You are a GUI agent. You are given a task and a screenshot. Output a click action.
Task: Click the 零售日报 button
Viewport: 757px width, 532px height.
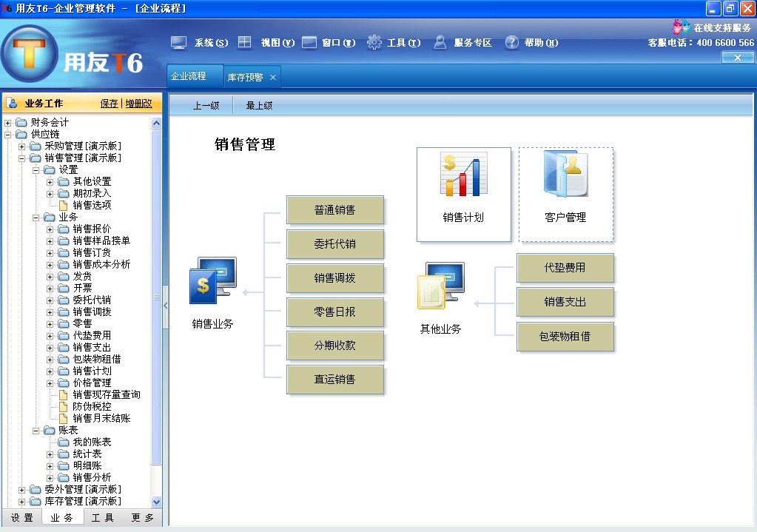point(335,312)
